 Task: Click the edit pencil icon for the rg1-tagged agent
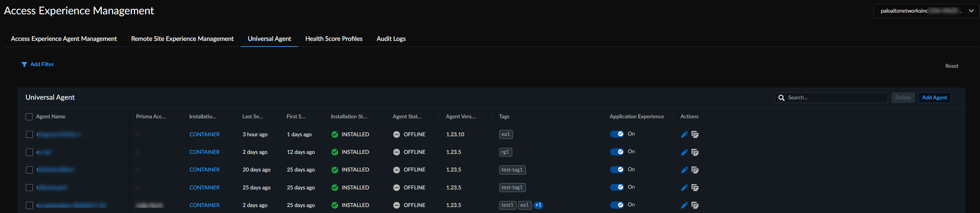click(684, 153)
